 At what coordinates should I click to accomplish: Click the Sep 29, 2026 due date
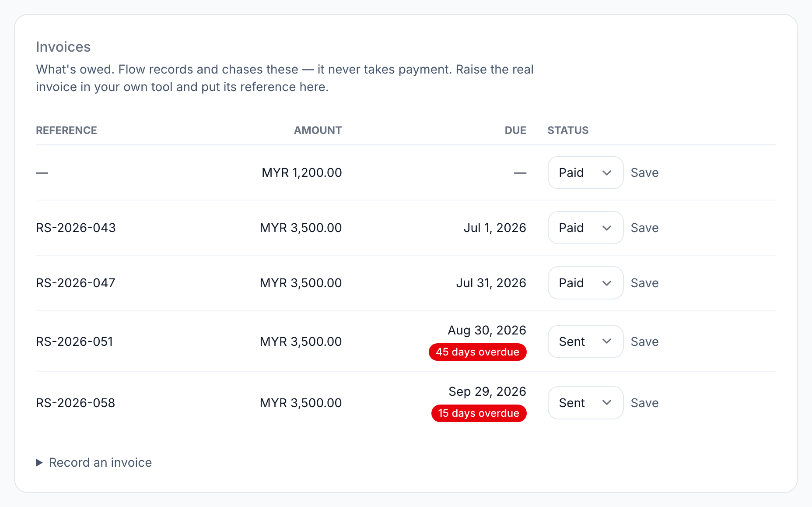[487, 391]
